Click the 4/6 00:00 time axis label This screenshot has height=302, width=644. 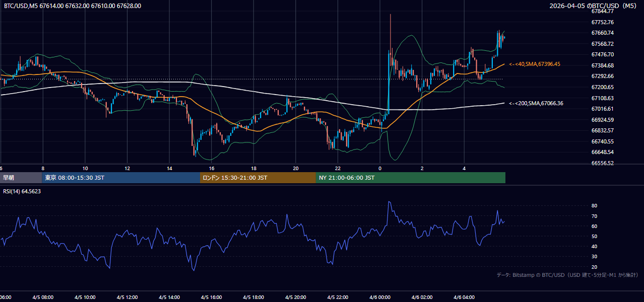(x=379, y=297)
